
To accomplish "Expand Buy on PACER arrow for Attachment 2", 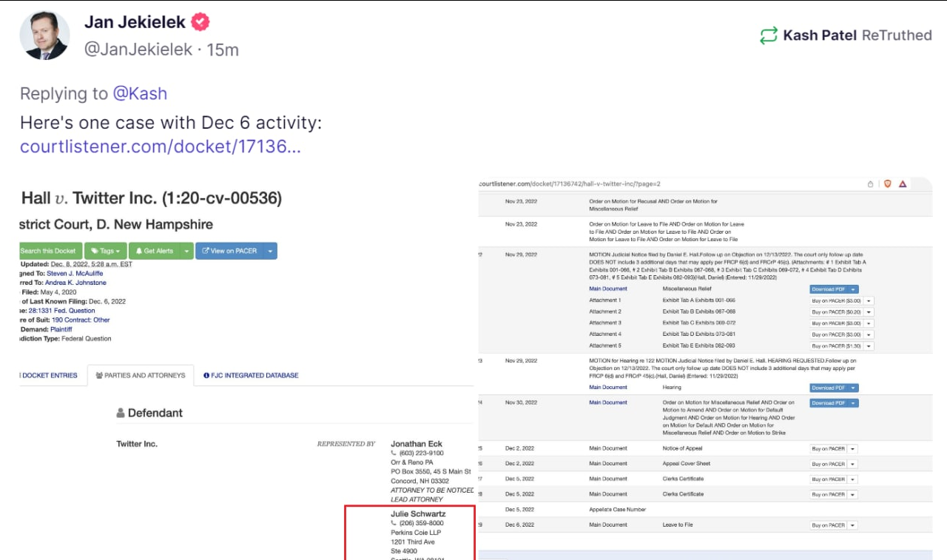I will [x=869, y=311].
